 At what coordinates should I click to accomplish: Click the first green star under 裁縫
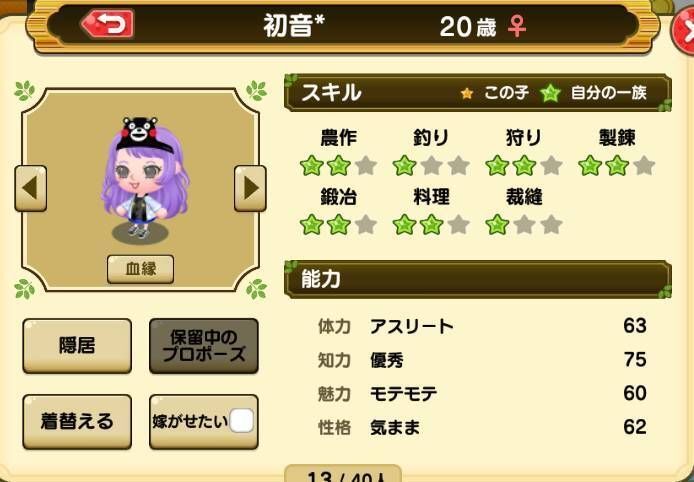(x=497, y=225)
